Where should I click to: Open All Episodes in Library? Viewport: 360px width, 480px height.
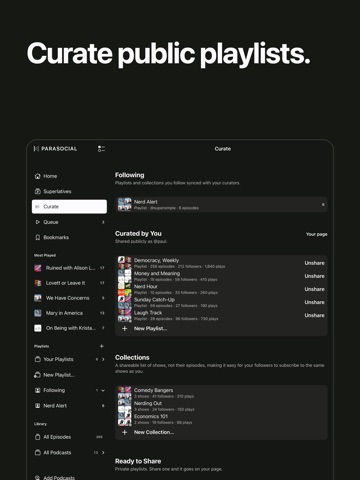(69, 437)
